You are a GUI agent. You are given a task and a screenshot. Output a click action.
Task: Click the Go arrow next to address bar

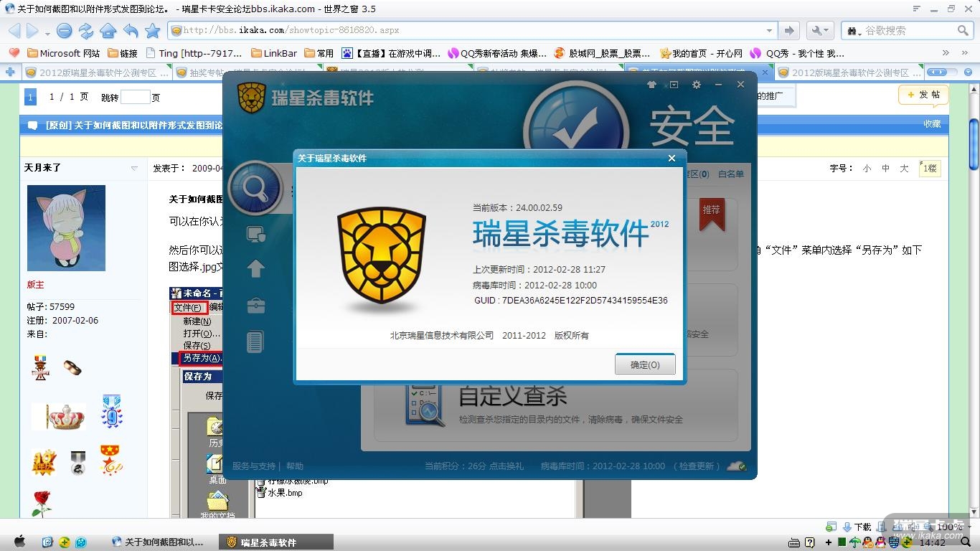point(789,30)
